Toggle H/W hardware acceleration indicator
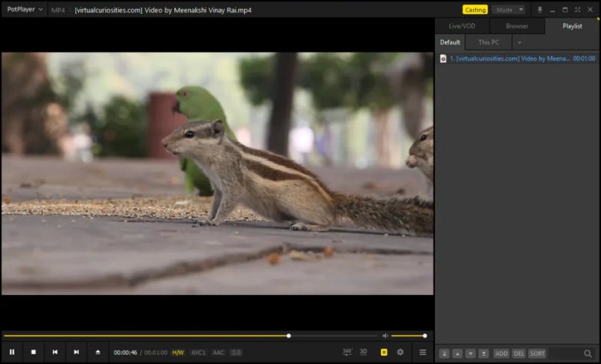 click(178, 353)
